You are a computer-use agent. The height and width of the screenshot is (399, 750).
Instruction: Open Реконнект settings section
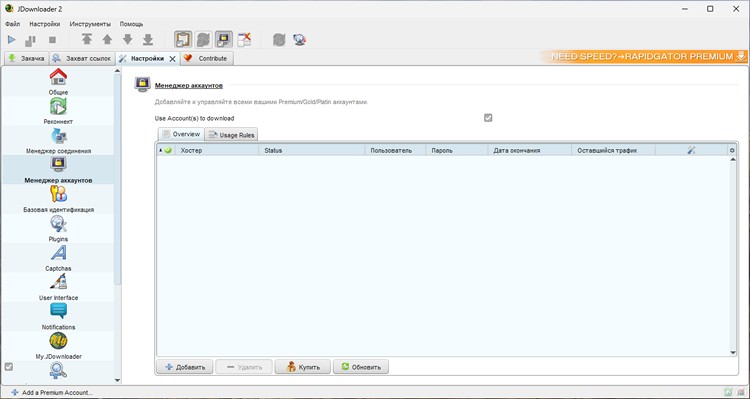coord(58,111)
